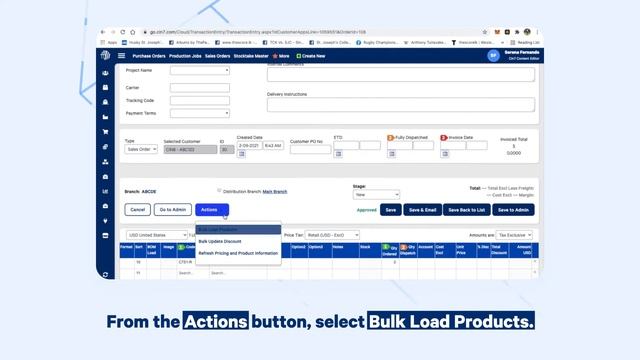Click the Internal Comments text area

401,74
